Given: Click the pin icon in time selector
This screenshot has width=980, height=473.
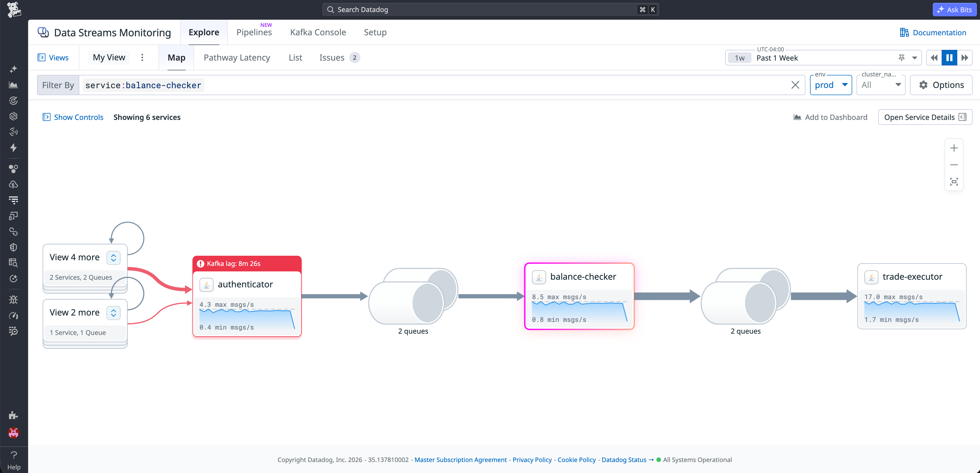Looking at the screenshot, I should pyautogui.click(x=902, y=58).
